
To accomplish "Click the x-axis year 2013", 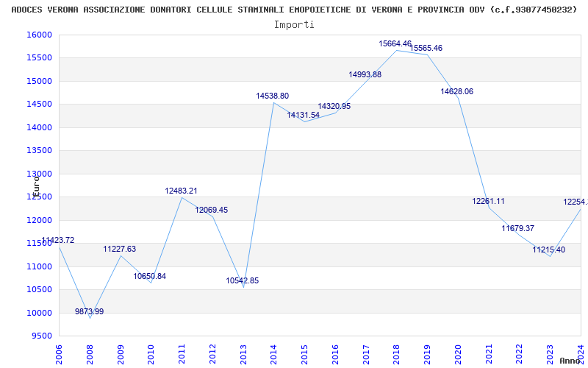I will coord(243,355).
